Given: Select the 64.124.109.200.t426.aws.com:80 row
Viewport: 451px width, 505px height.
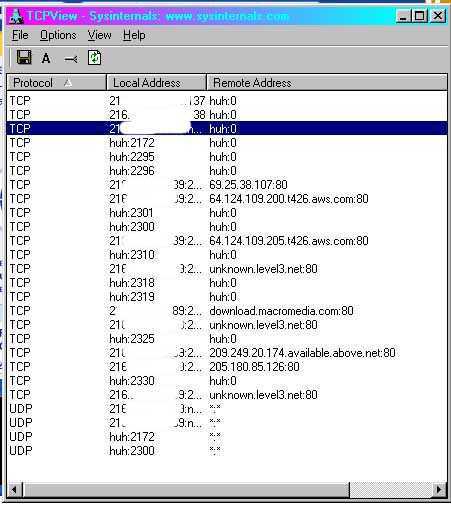Looking at the screenshot, I should tap(227, 199).
